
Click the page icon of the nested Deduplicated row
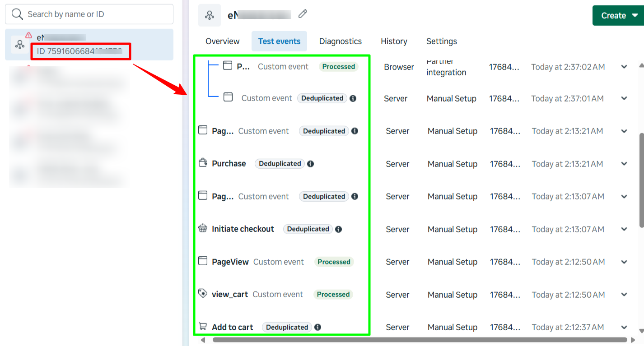point(228,97)
